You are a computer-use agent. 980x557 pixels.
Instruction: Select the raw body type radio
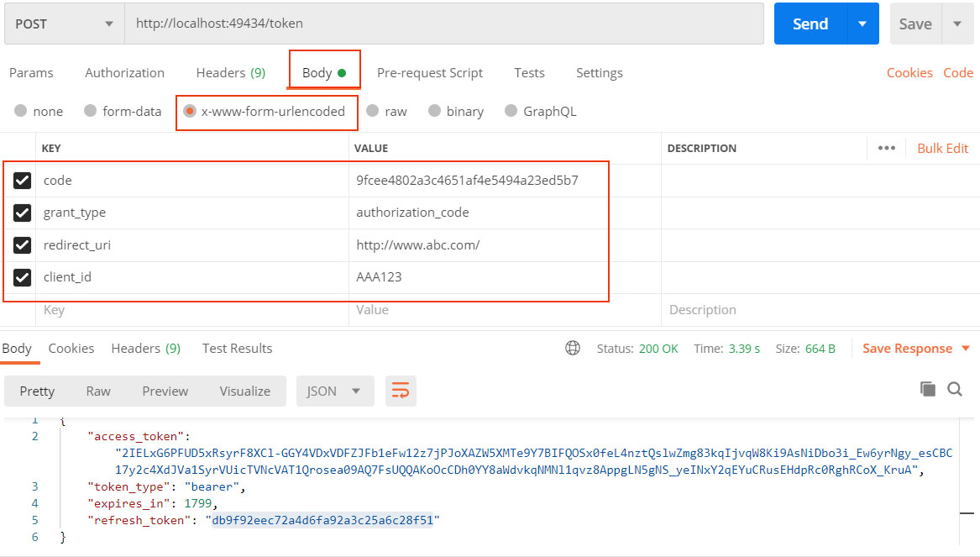pyautogui.click(x=373, y=110)
